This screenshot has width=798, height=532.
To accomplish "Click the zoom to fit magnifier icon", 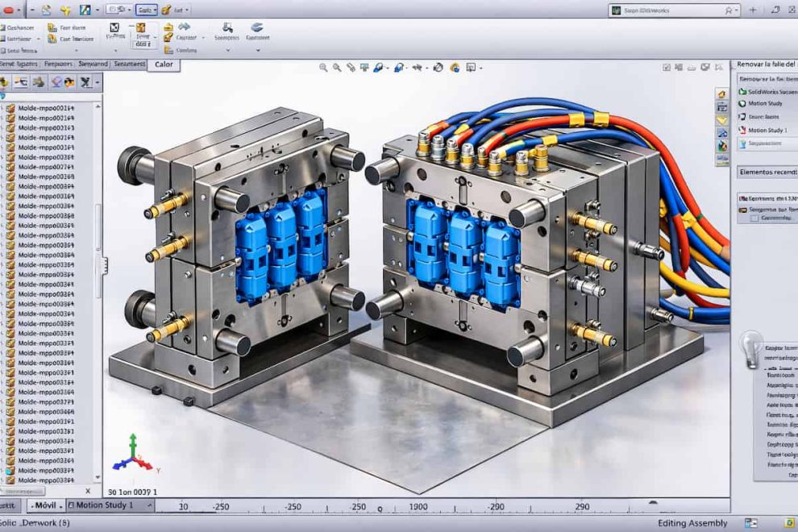I will click(x=323, y=68).
